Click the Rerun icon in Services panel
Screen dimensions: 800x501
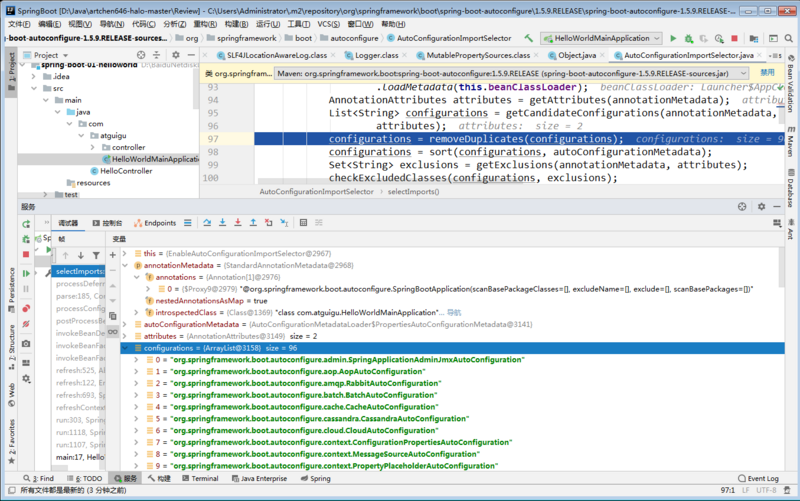click(x=26, y=224)
